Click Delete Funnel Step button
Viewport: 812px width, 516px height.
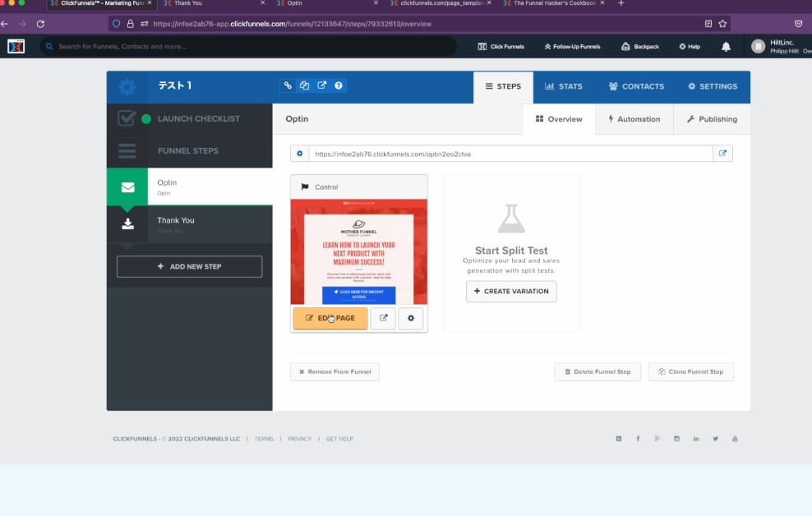tap(597, 371)
